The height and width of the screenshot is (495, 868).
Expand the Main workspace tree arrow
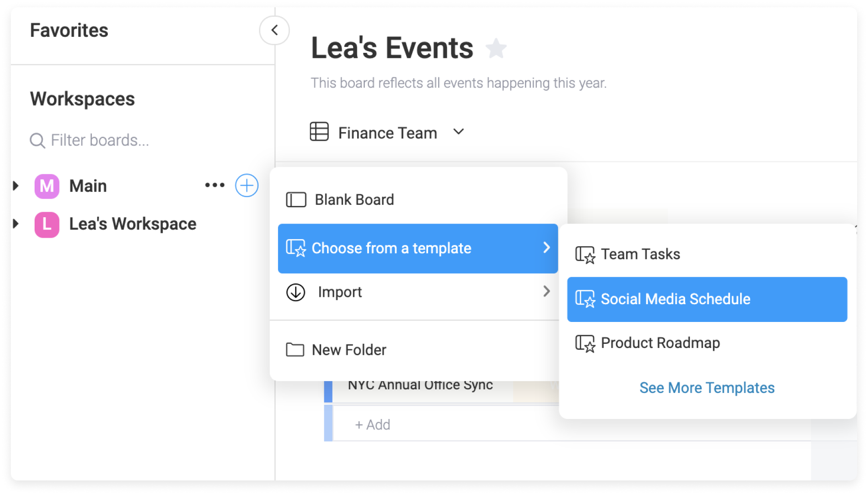16,186
